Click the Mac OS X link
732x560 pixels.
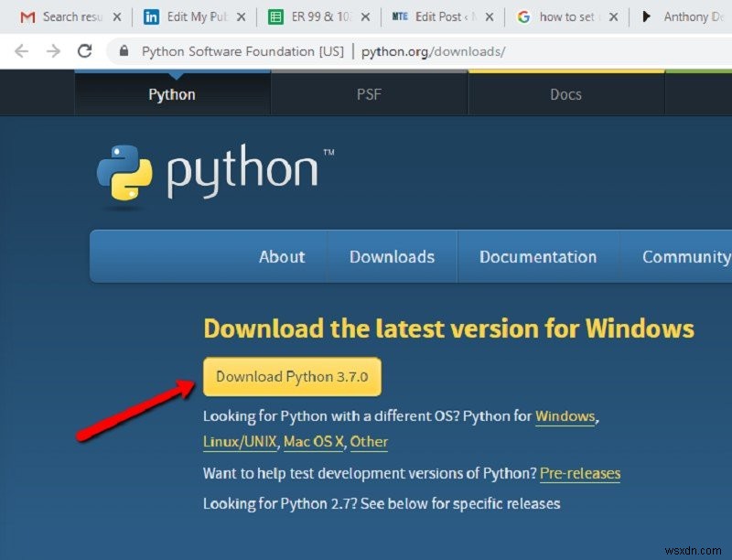click(313, 442)
